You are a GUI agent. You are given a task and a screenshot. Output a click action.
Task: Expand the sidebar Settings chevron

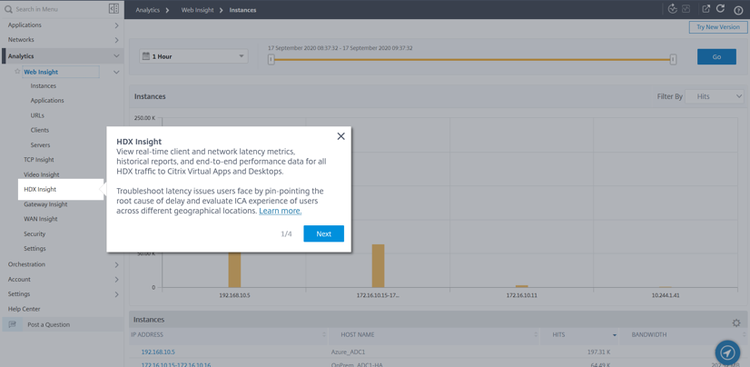tap(116, 294)
